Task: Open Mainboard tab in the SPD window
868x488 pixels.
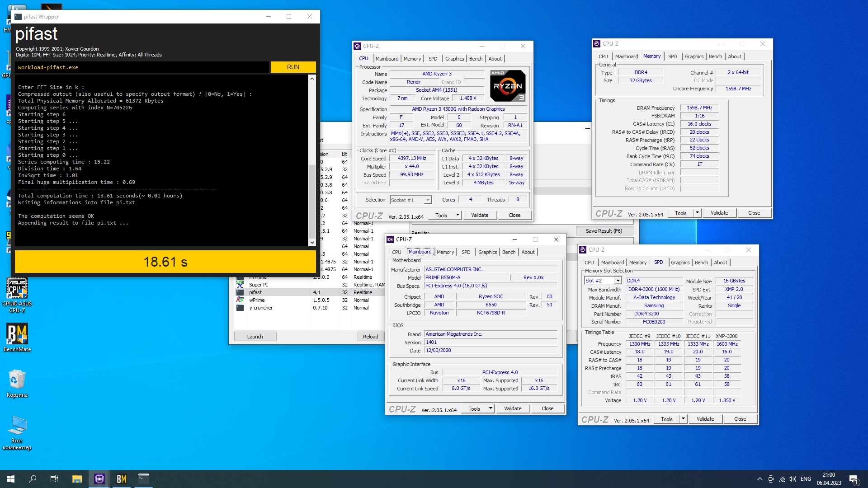Action: [612, 263]
